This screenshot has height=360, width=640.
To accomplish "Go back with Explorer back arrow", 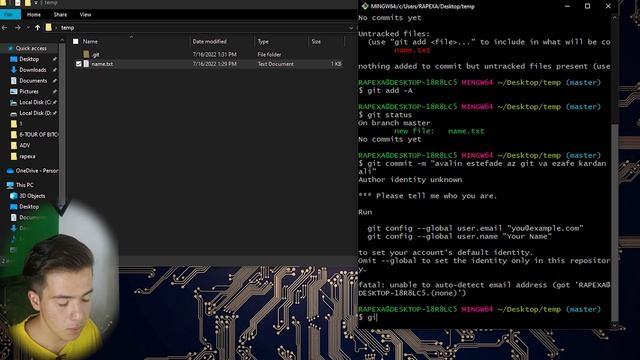I will [5, 28].
